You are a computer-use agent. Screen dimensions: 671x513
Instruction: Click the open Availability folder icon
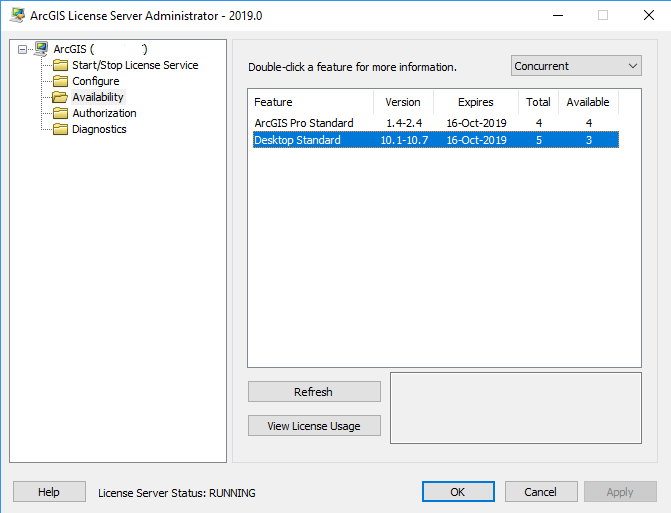(60, 97)
